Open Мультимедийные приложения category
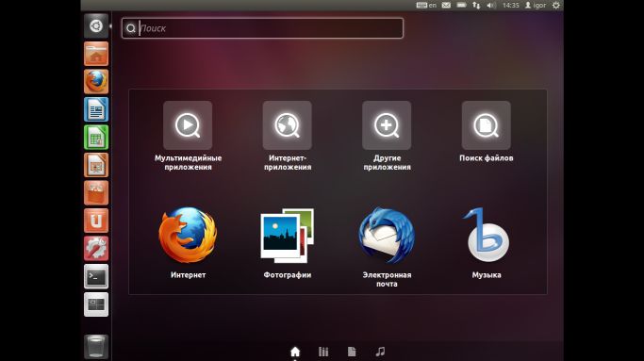Image resolution: width=644 pixels, height=361 pixels. pyautogui.click(x=188, y=136)
